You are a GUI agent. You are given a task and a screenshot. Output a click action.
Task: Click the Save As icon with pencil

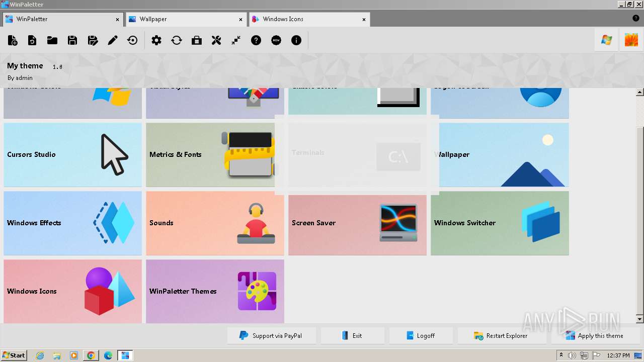click(93, 40)
